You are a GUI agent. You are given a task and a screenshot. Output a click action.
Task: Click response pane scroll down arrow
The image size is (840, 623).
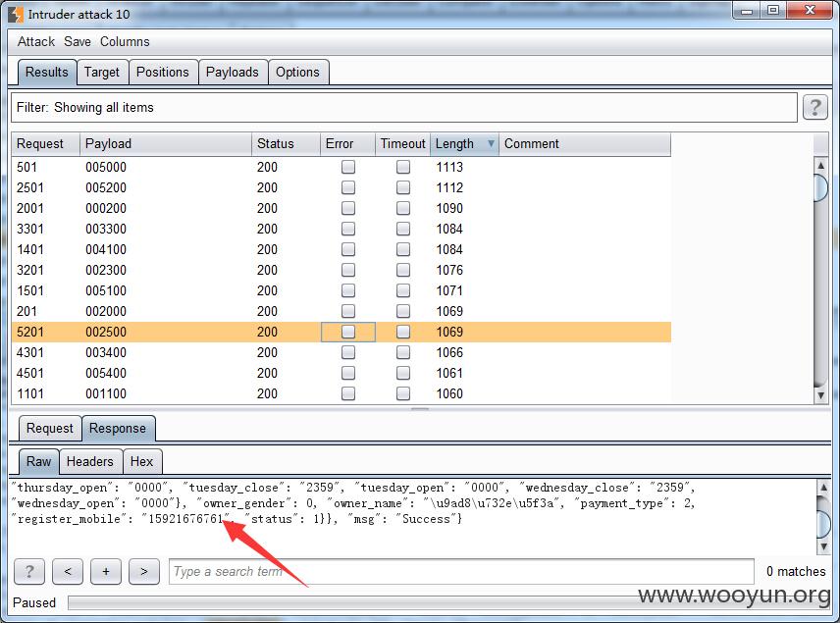tap(823, 546)
